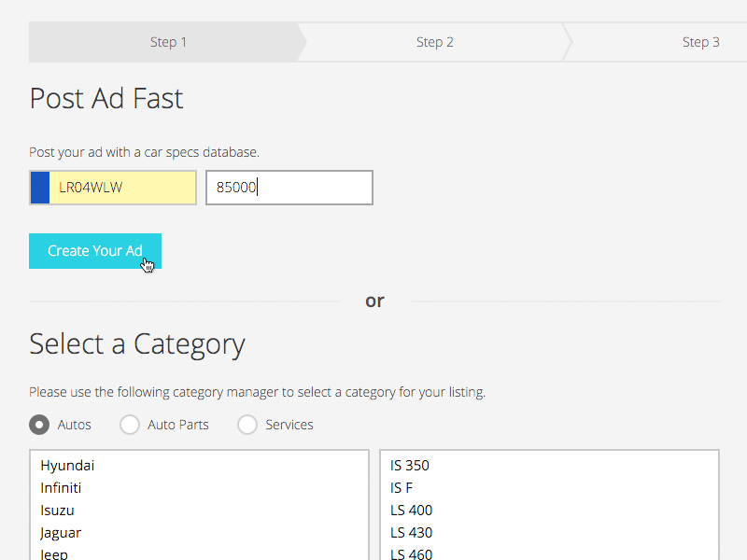Click the Create Your Ad button
This screenshot has height=560, width=747.
95,251
